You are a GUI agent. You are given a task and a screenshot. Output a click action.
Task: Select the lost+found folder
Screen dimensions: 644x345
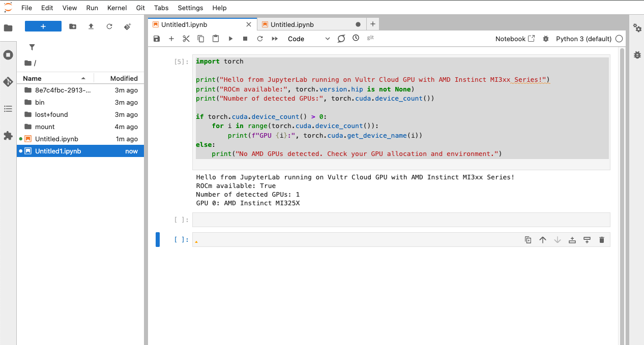click(80, 114)
